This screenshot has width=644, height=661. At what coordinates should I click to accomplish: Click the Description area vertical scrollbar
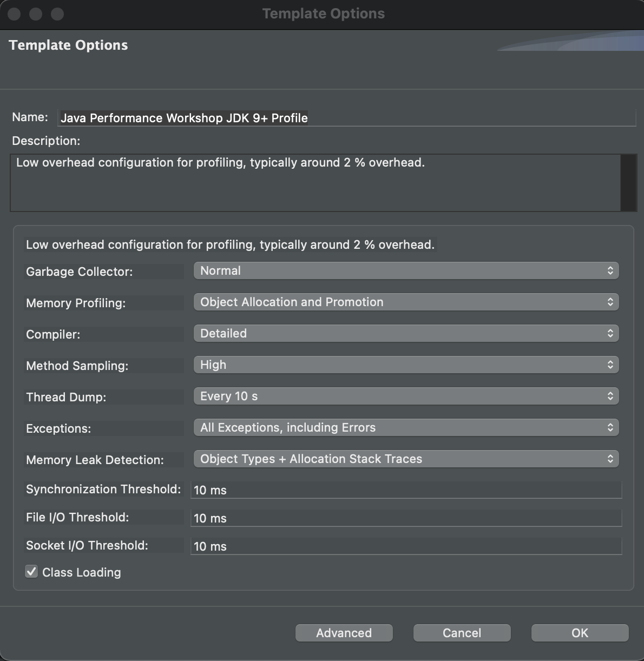pos(628,183)
